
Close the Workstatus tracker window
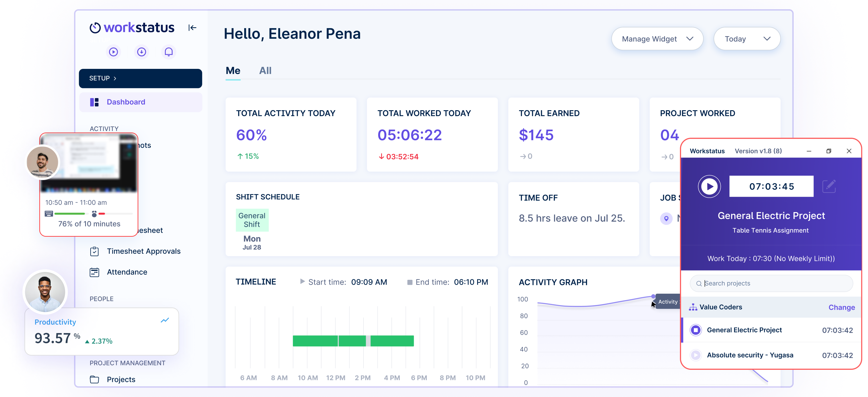pyautogui.click(x=849, y=151)
